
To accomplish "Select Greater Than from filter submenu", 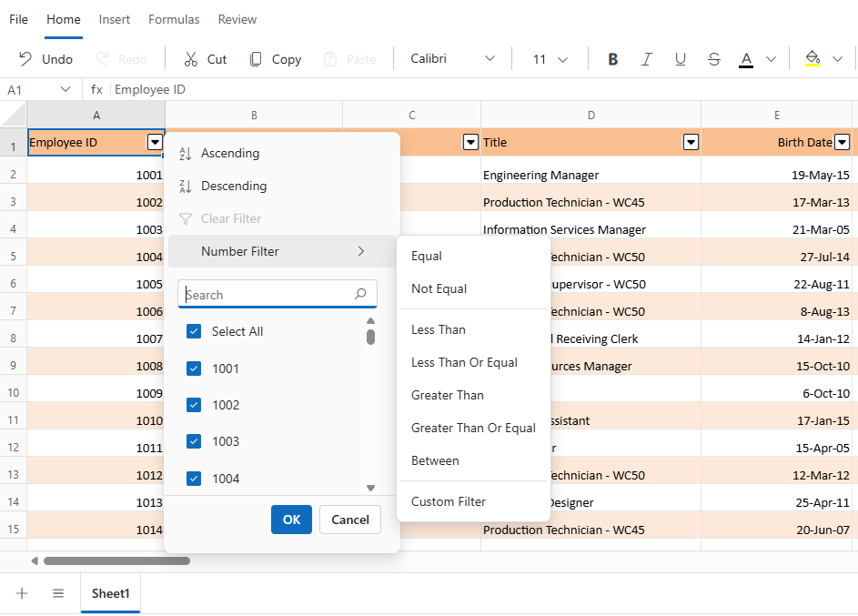I will tap(448, 395).
